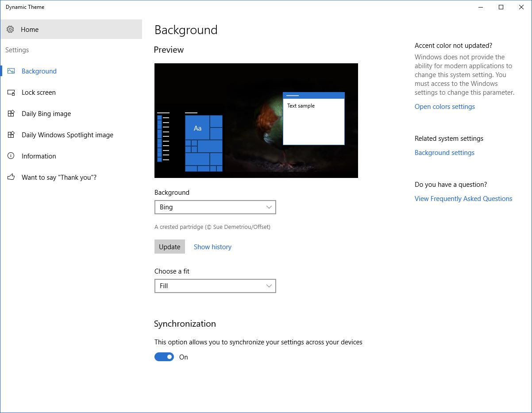Viewport: 532px width, 413px height.
Task: Open the Lock screen settings icon
Action: click(x=11, y=92)
